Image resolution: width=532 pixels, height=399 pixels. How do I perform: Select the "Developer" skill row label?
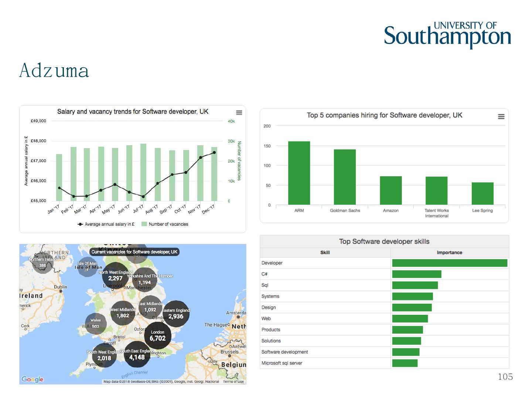click(x=272, y=263)
